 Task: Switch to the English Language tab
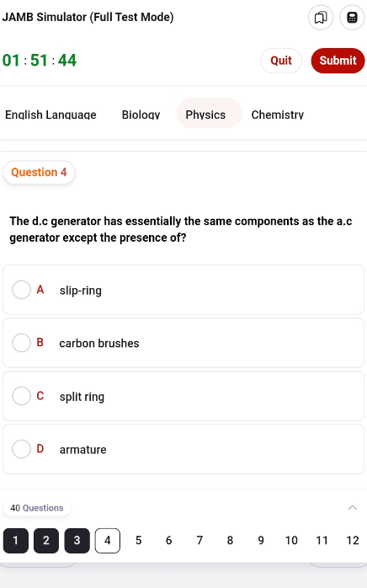pyautogui.click(x=51, y=115)
